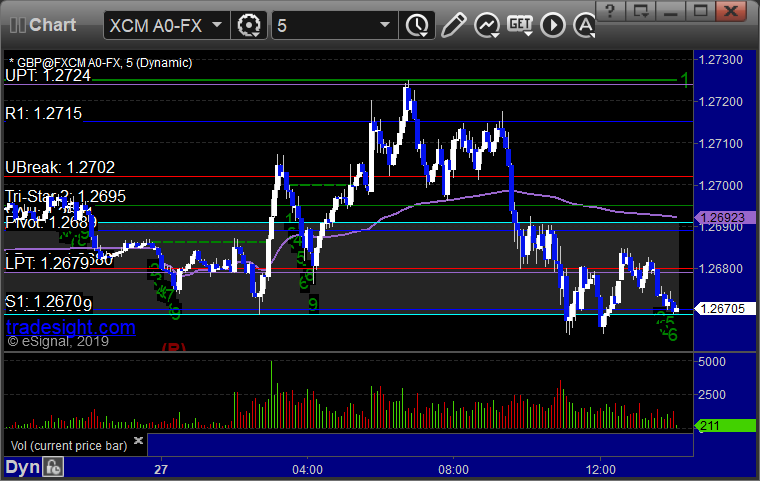The image size is (760, 481).
Task: Open the tradesight.com link
Action: point(71,327)
